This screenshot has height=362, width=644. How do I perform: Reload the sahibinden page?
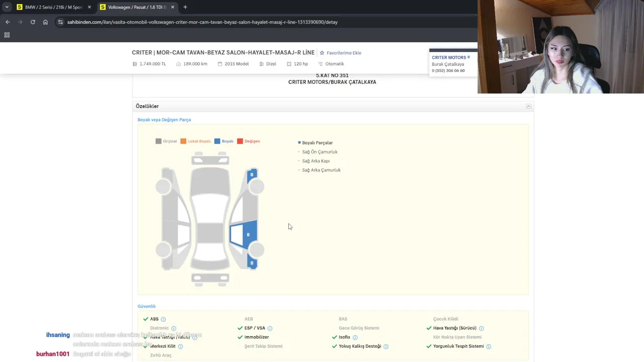click(x=33, y=22)
